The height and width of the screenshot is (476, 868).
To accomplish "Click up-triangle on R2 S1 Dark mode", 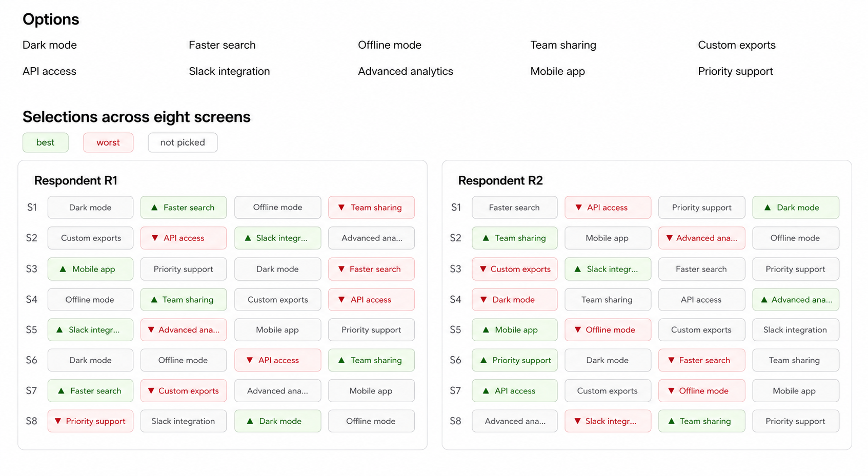I will pos(768,208).
